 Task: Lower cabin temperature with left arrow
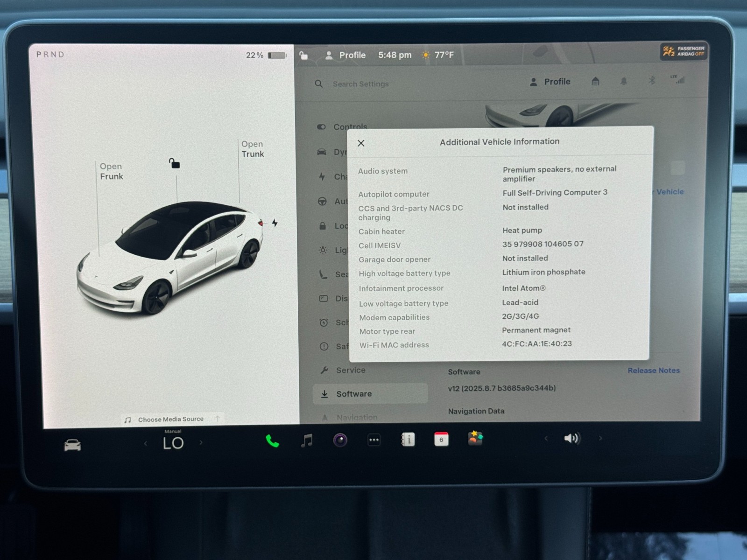(x=146, y=443)
